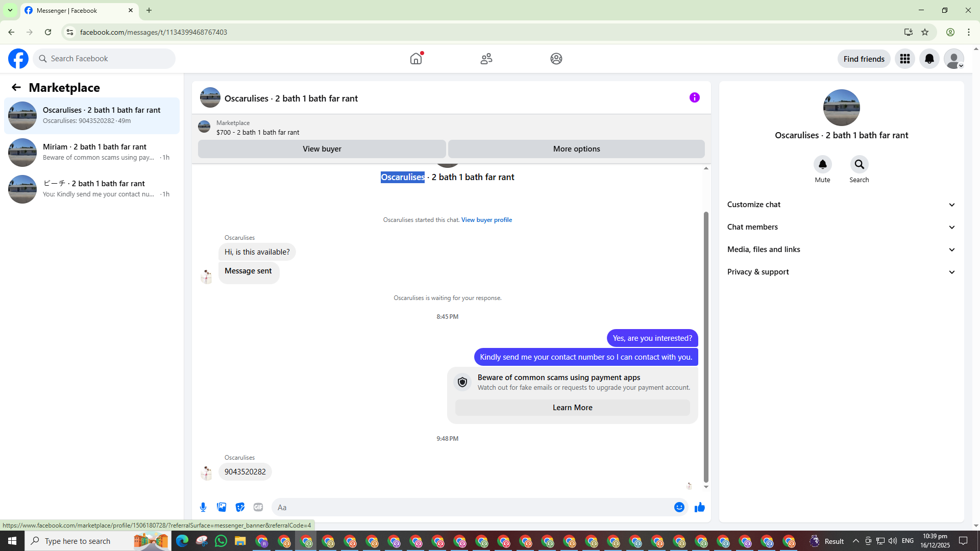Switch to the Messenger | Facebook tab
Screen dimensions: 980x551
(79, 11)
